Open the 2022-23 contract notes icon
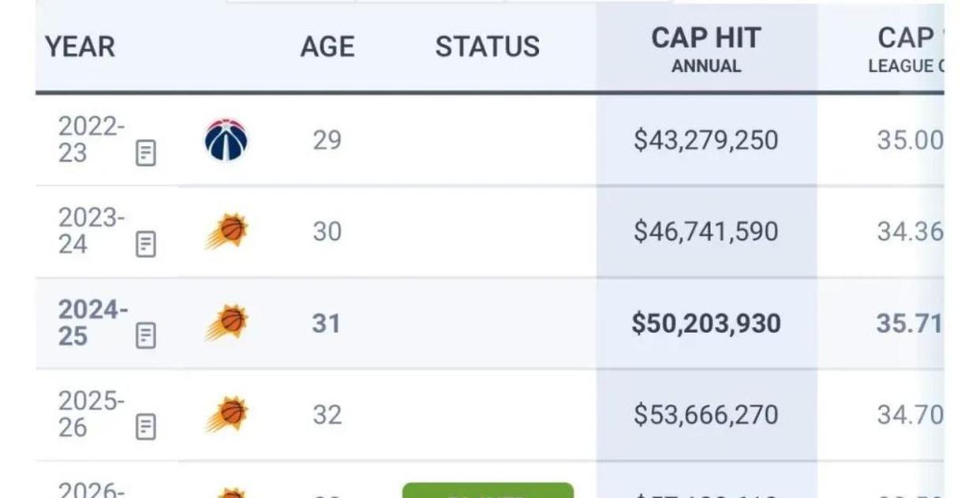The width and height of the screenshot is (980, 498). 146,153
